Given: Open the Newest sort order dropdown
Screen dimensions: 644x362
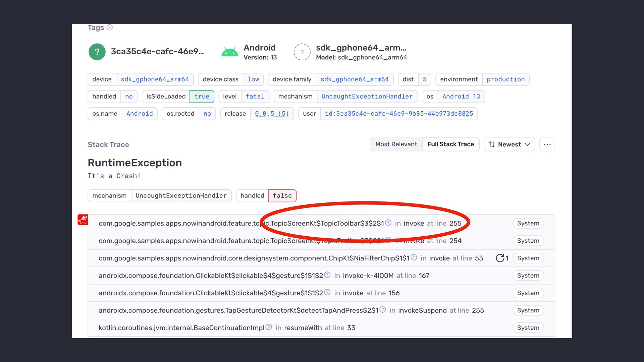Looking at the screenshot, I should point(509,144).
